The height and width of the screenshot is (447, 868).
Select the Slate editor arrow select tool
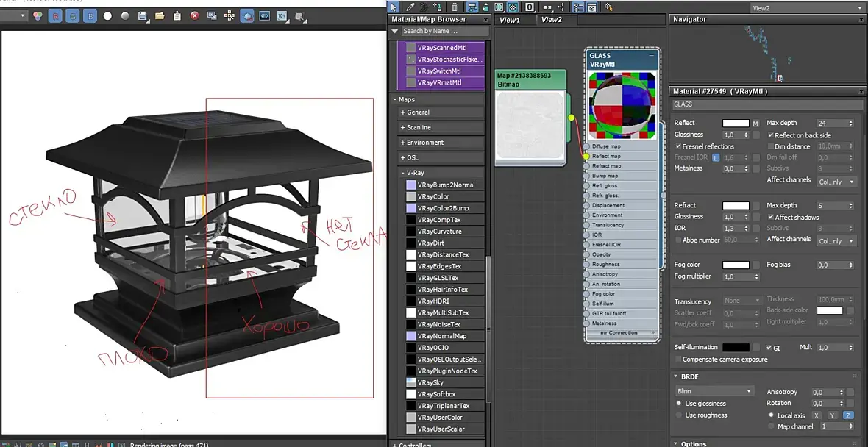click(394, 7)
